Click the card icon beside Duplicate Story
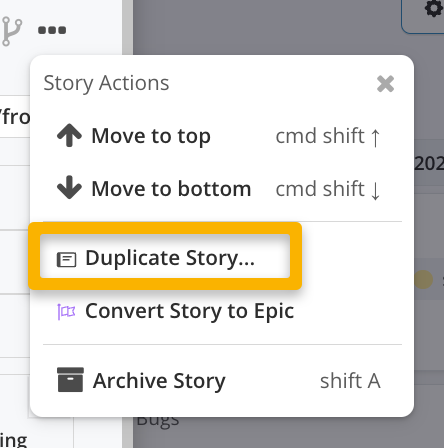The image size is (444, 448). [66, 259]
